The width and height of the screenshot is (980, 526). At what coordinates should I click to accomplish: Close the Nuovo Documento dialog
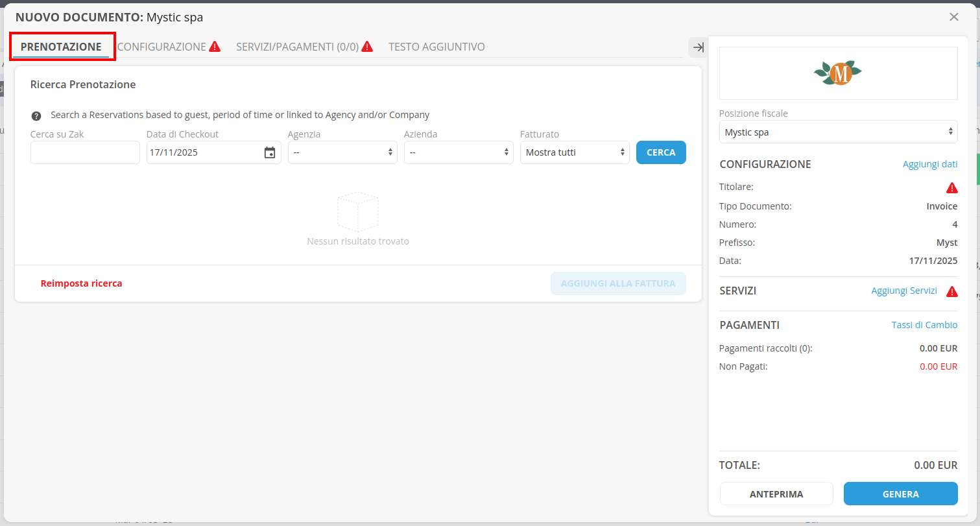953,17
